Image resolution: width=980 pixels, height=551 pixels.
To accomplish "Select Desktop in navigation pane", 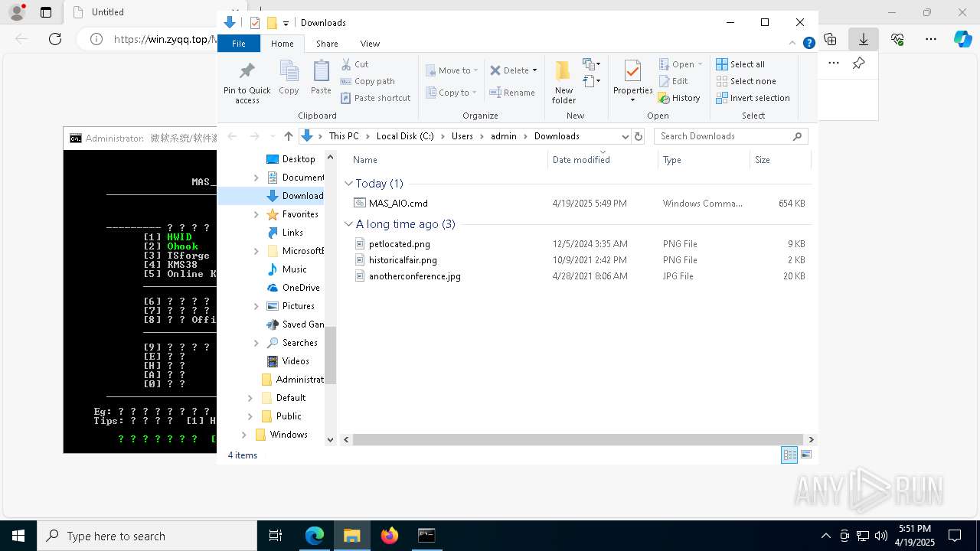I will pos(298,159).
